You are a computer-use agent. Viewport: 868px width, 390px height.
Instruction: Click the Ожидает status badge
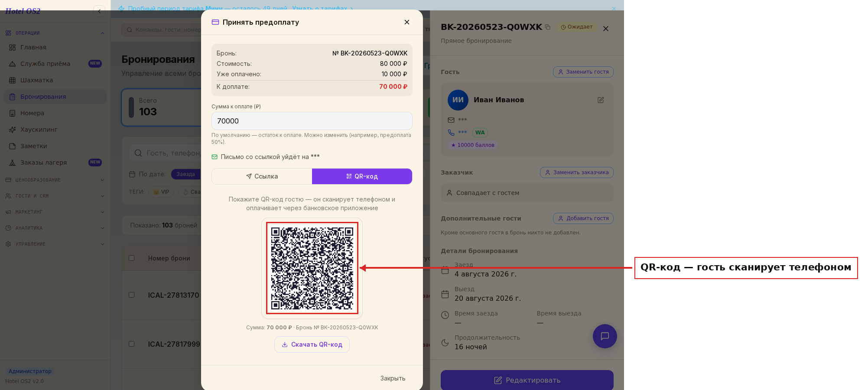point(576,27)
